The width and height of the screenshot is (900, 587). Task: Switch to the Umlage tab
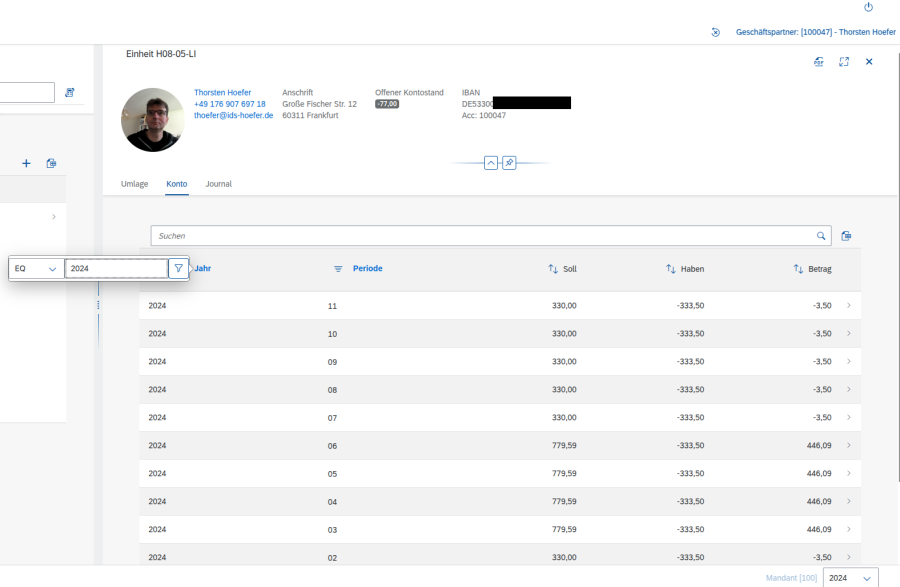[134, 184]
